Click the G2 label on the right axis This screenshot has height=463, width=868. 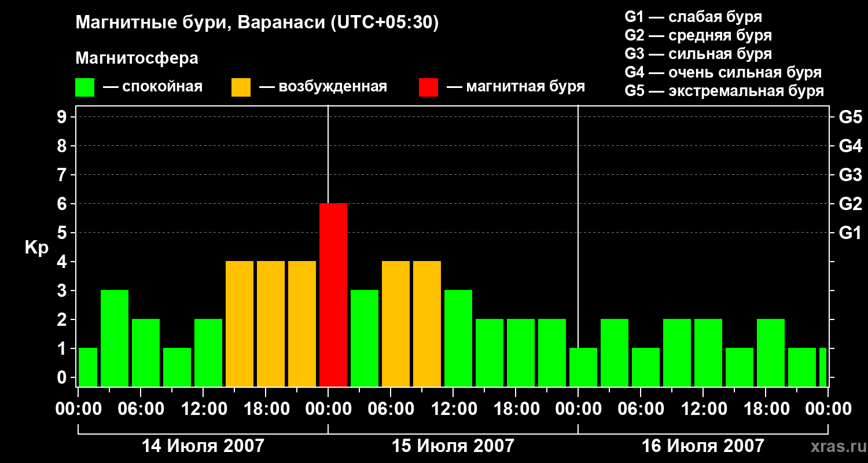850,204
